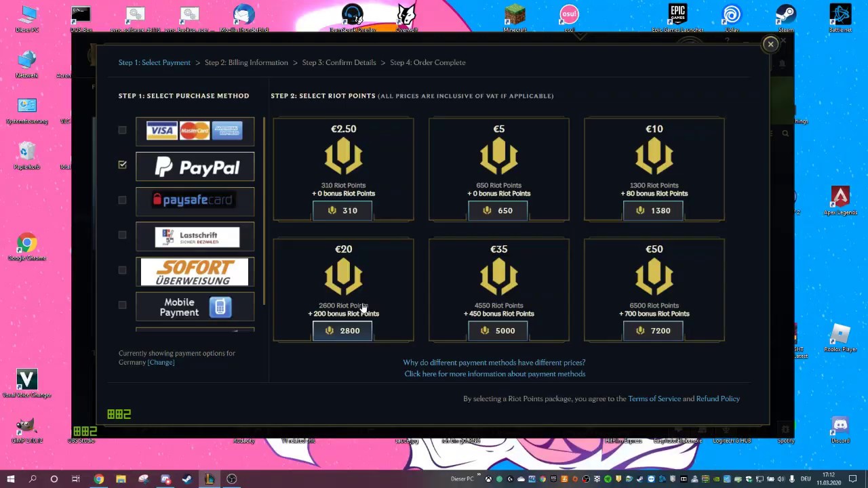868x488 pixels.
Task: Click the Riot Points icon for €50
Action: pyautogui.click(x=654, y=277)
